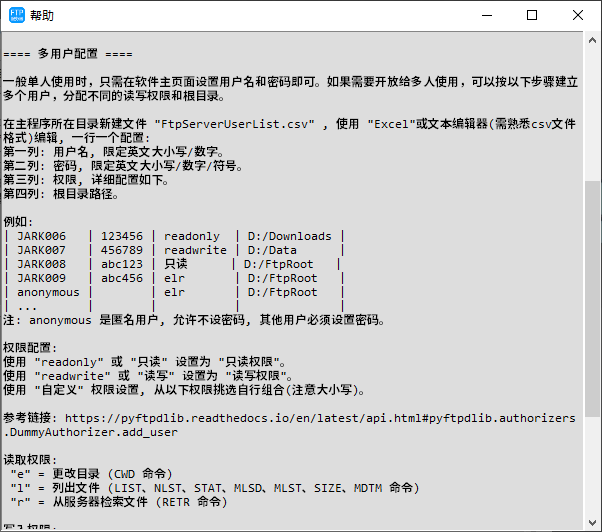Click the scrollbar up arrow
This screenshot has height=532, width=602.
(x=592, y=40)
